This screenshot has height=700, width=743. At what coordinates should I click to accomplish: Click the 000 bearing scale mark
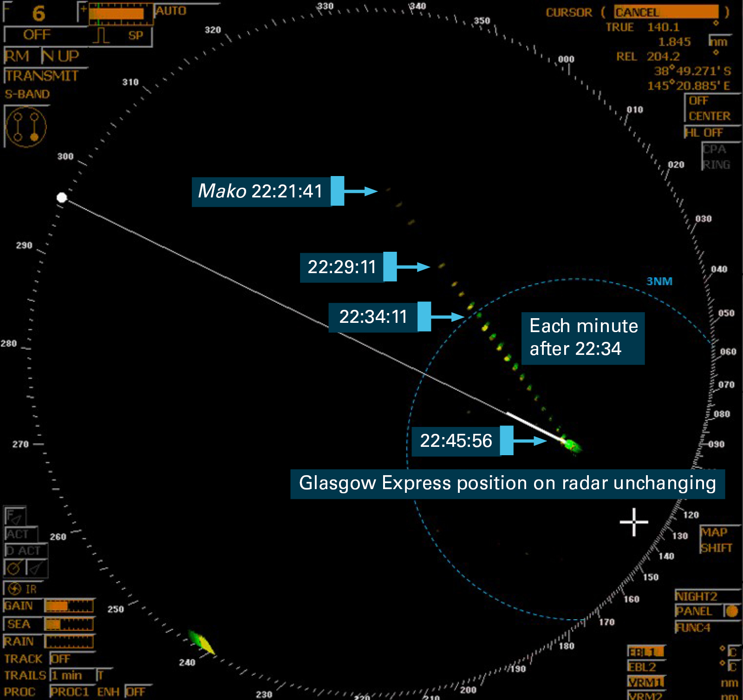(566, 59)
